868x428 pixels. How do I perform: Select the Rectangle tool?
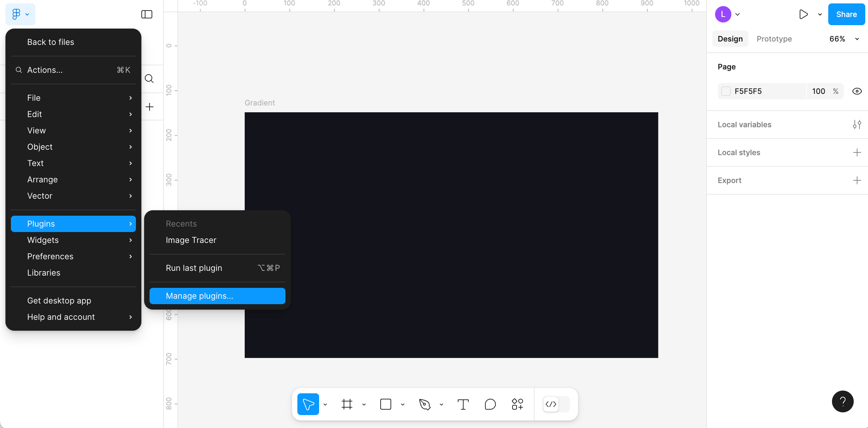click(x=386, y=404)
